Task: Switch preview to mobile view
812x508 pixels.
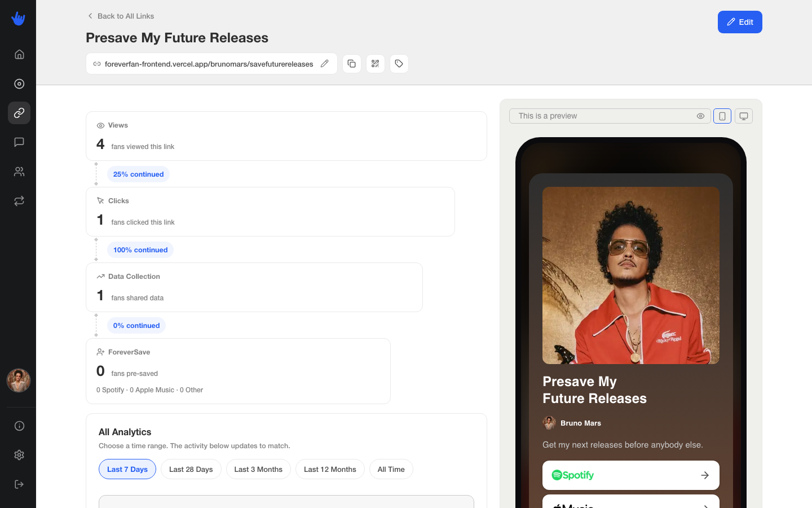Action: coord(722,116)
